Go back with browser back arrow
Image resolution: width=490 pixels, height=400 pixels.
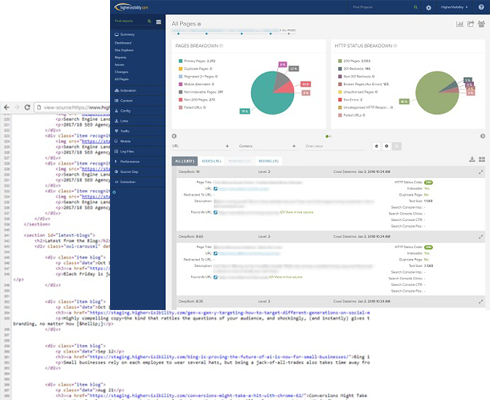[x=7, y=107]
